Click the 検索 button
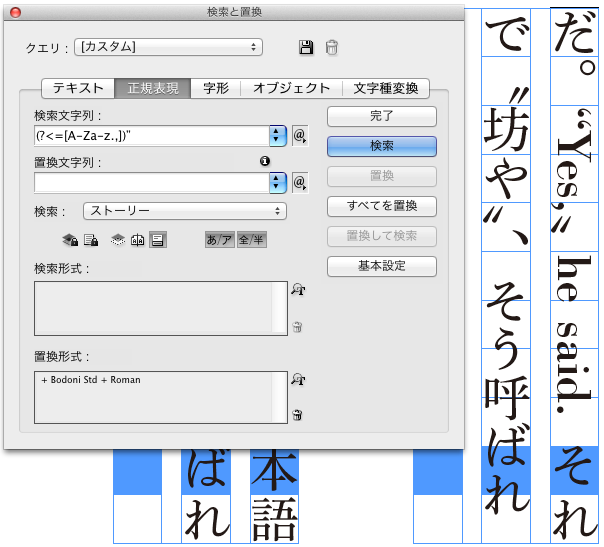Screen dimensions: 604x547 click(382, 146)
